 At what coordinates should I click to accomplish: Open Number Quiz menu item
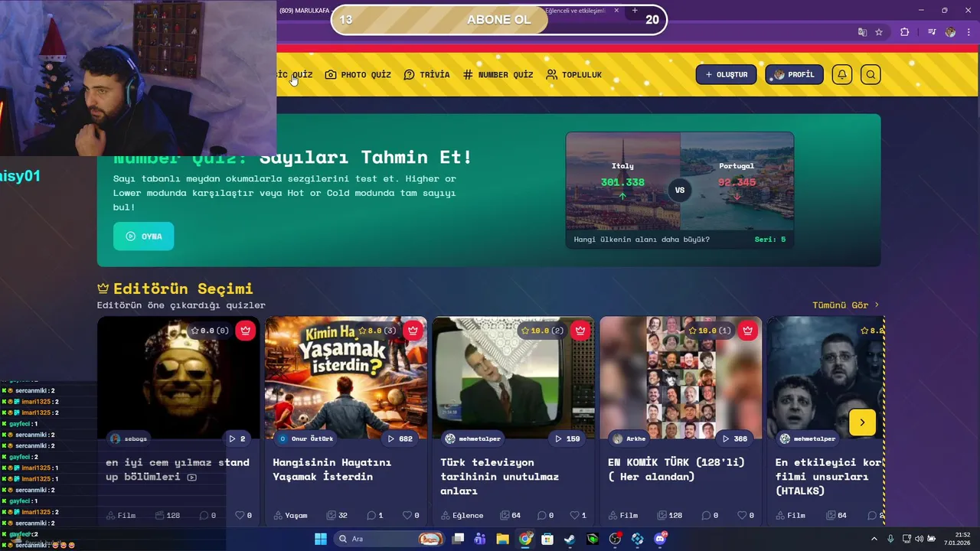498,74
